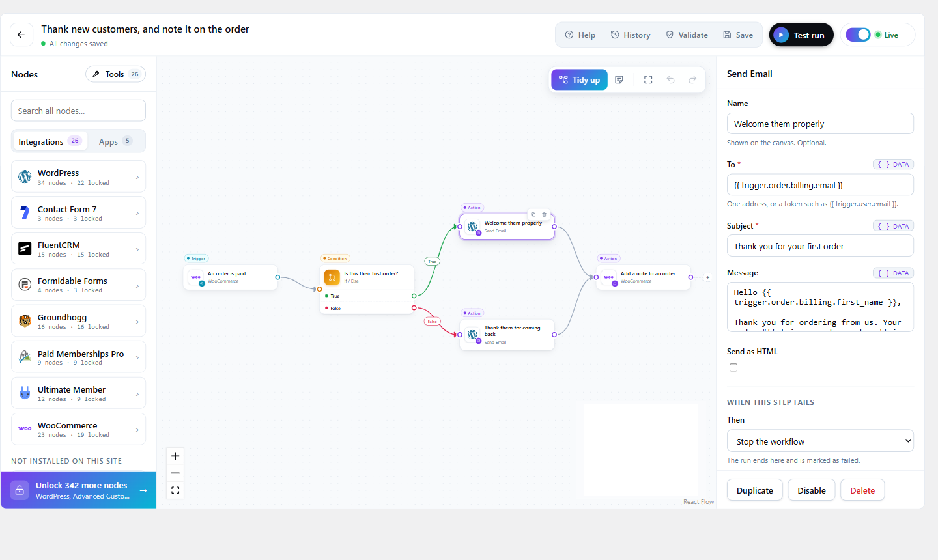The height and width of the screenshot is (560, 938).
Task: Select the Integrations tab
Action: click(50, 141)
